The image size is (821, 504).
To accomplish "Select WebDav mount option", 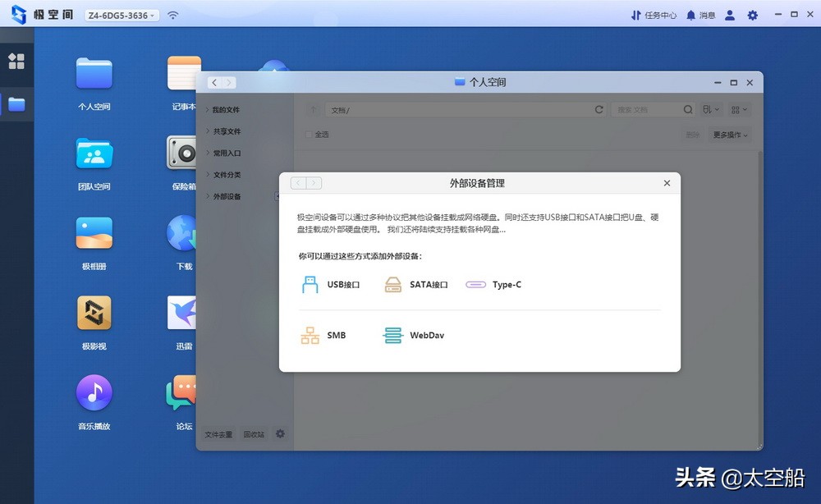I will point(414,336).
